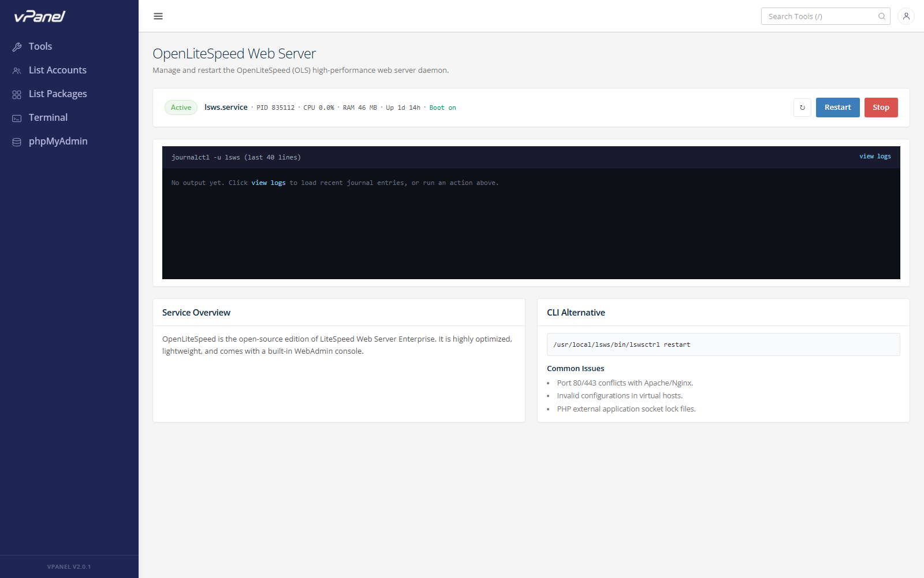The image size is (924, 578).
Task: Click the List Packages grid icon
Action: point(17,94)
